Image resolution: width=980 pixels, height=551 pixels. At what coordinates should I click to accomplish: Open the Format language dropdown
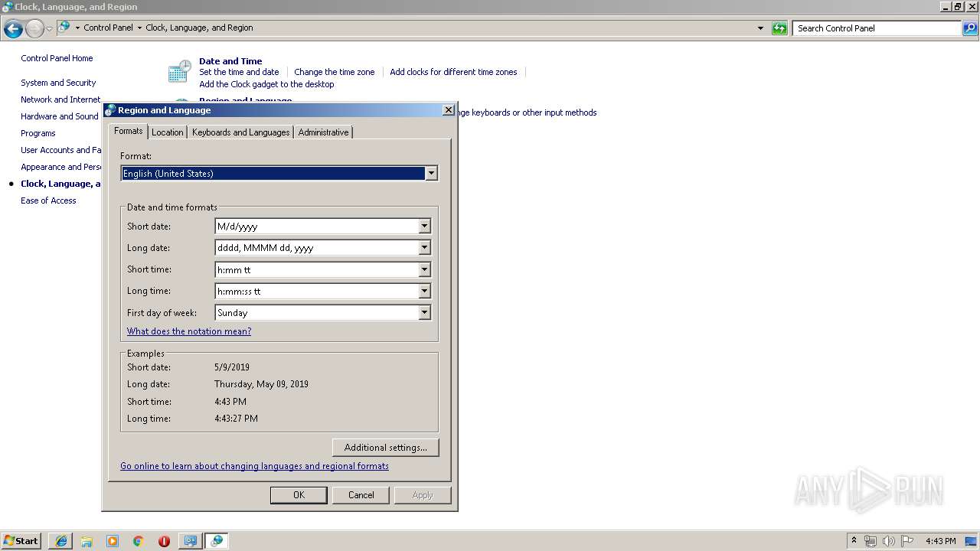pyautogui.click(x=431, y=174)
